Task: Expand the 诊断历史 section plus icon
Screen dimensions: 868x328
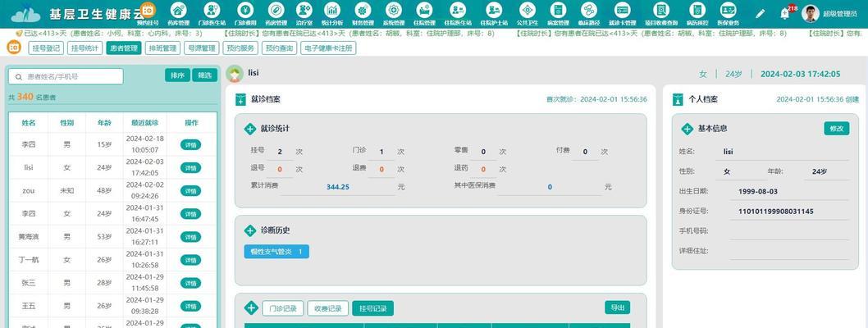Action: click(250, 230)
